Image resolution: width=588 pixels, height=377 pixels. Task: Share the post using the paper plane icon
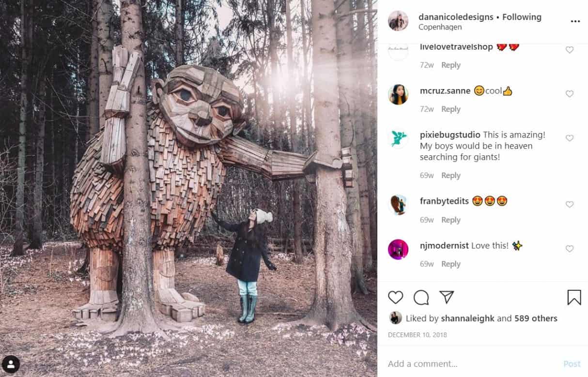[x=447, y=297]
